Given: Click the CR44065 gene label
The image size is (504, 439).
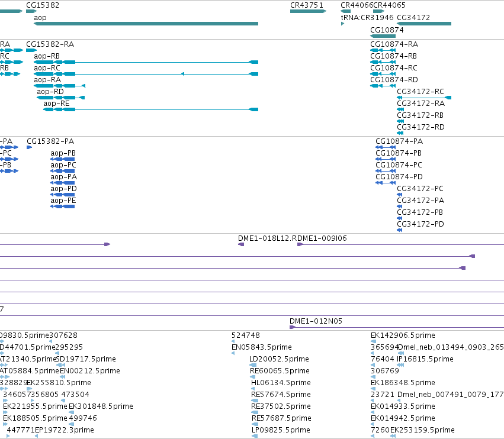Looking at the screenshot, I should (389, 5).
